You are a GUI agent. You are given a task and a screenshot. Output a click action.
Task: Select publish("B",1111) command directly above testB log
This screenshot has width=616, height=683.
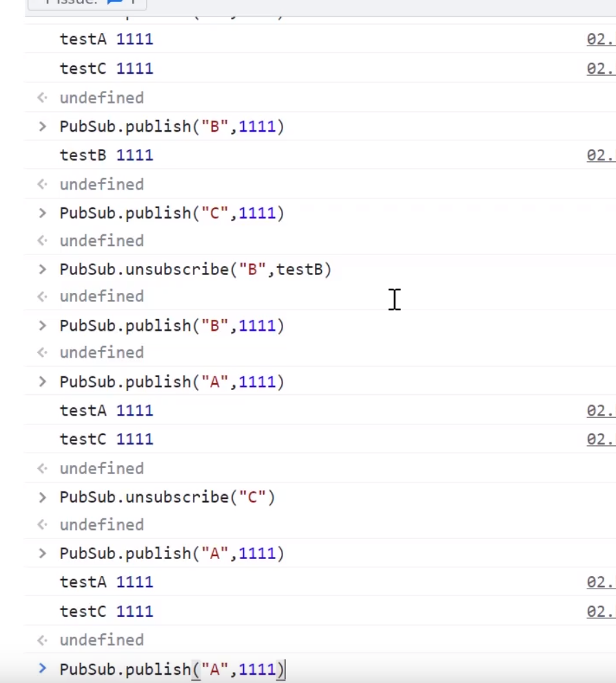172,126
